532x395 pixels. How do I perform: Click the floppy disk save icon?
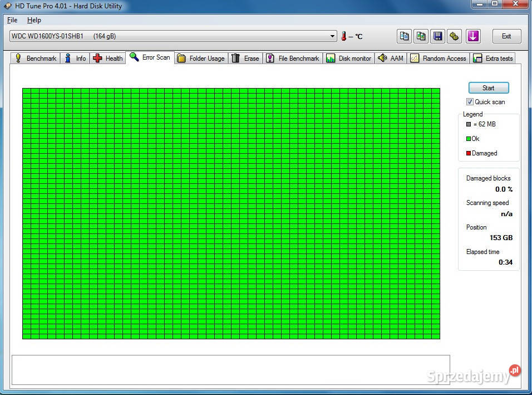(x=438, y=36)
